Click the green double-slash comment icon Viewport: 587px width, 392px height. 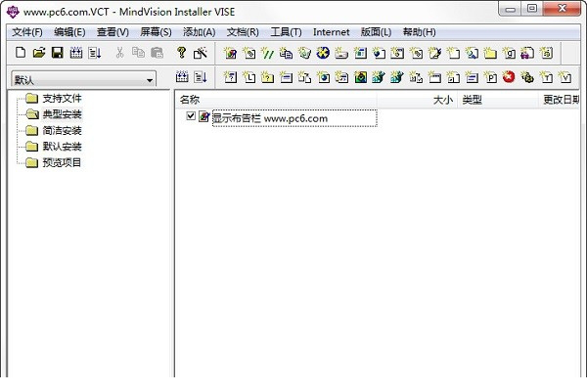pos(267,53)
